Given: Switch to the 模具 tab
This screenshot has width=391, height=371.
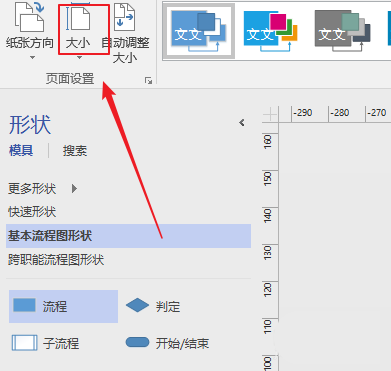Looking at the screenshot, I should click(x=21, y=151).
